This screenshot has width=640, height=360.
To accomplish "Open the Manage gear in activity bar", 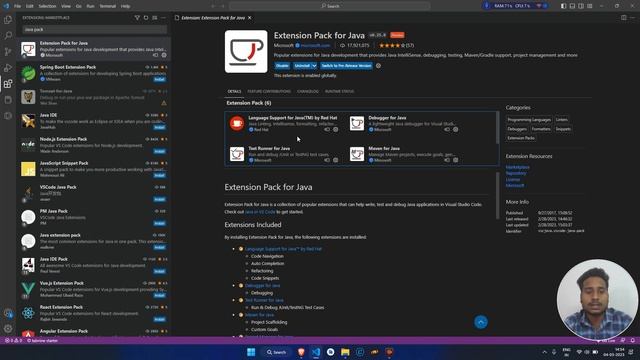I will click(x=8, y=328).
